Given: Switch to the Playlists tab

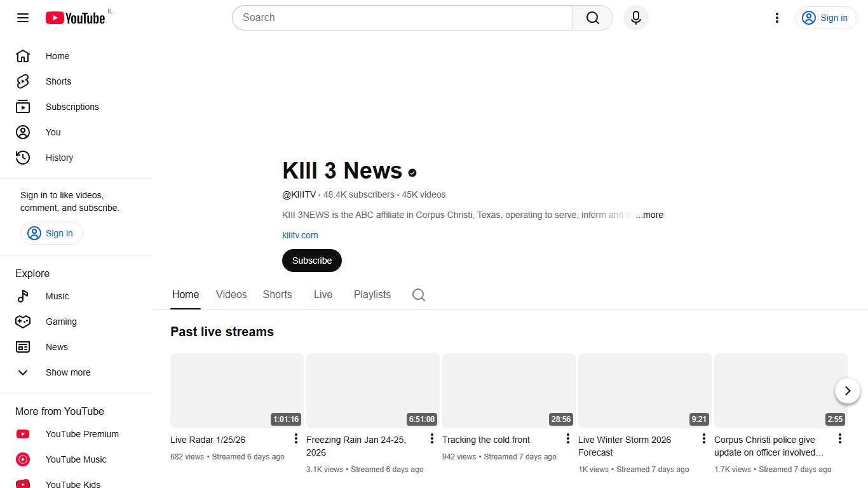Looking at the screenshot, I should point(372,294).
